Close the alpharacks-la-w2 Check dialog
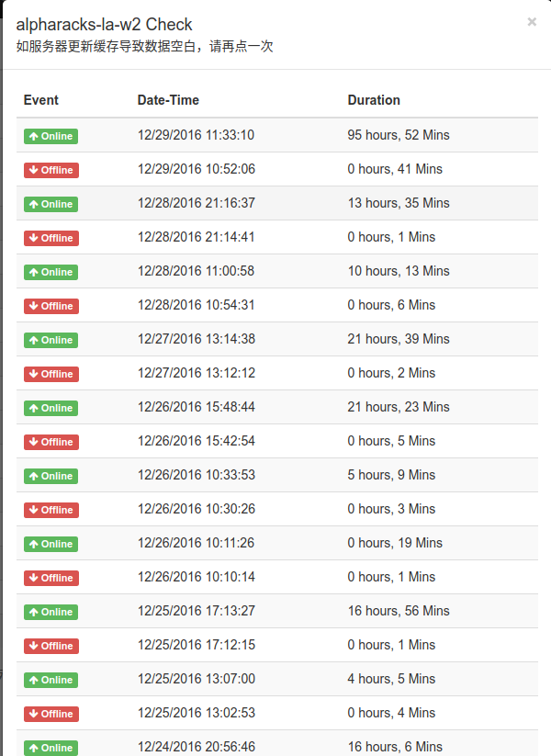This screenshot has width=551, height=756. pos(532,22)
